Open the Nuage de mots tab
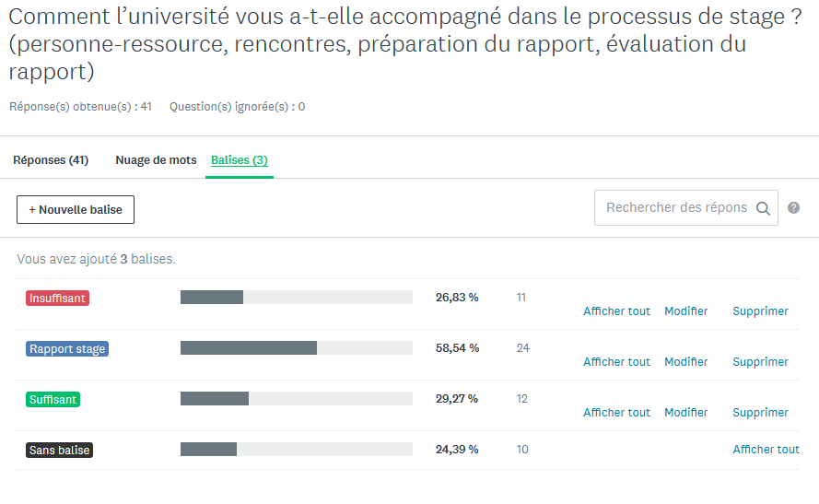Image resolution: width=819 pixels, height=504 pixels. pos(156,159)
